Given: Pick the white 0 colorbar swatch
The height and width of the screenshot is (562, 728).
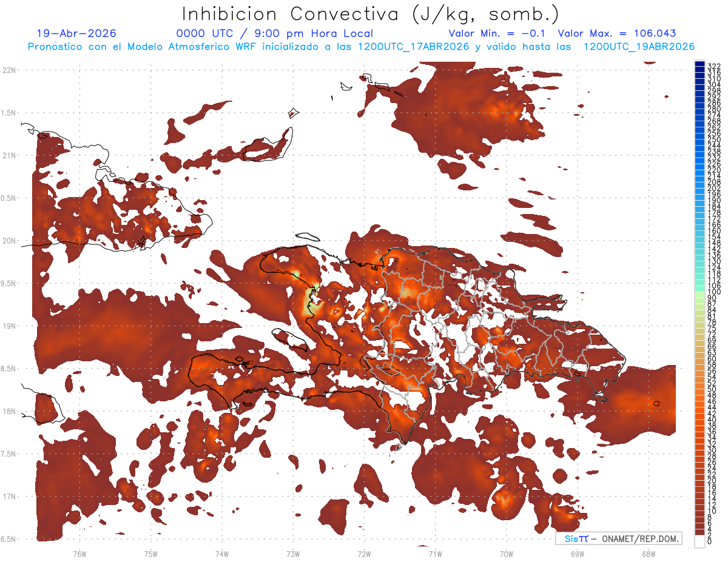Looking at the screenshot, I should click(x=699, y=541).
